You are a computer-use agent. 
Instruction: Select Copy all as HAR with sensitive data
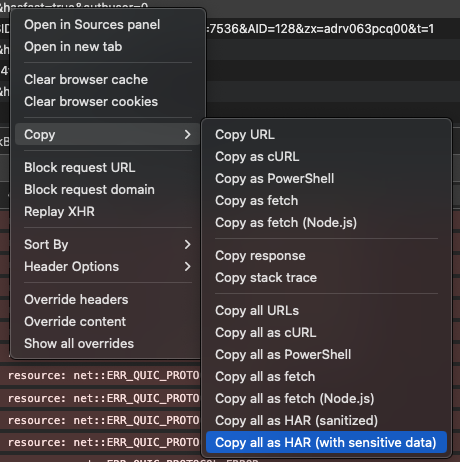coord(326,442)
